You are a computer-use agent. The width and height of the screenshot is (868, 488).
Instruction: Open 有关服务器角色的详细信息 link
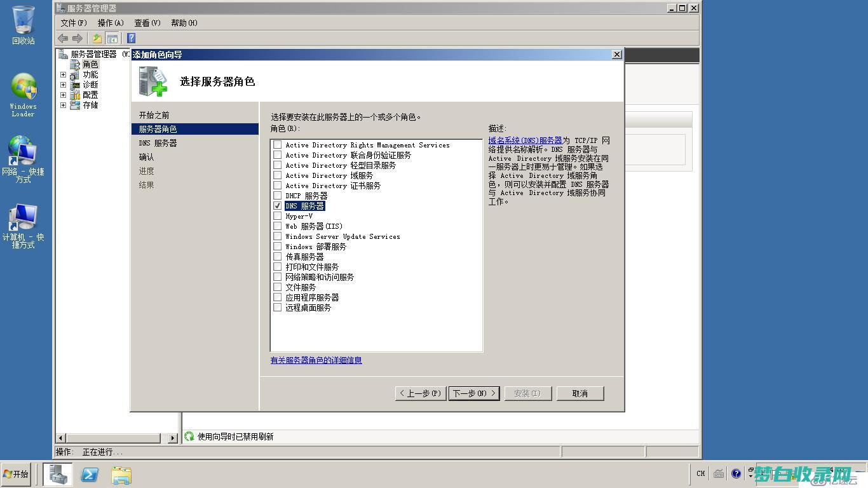pyautogui.click(x=316, y=360)
